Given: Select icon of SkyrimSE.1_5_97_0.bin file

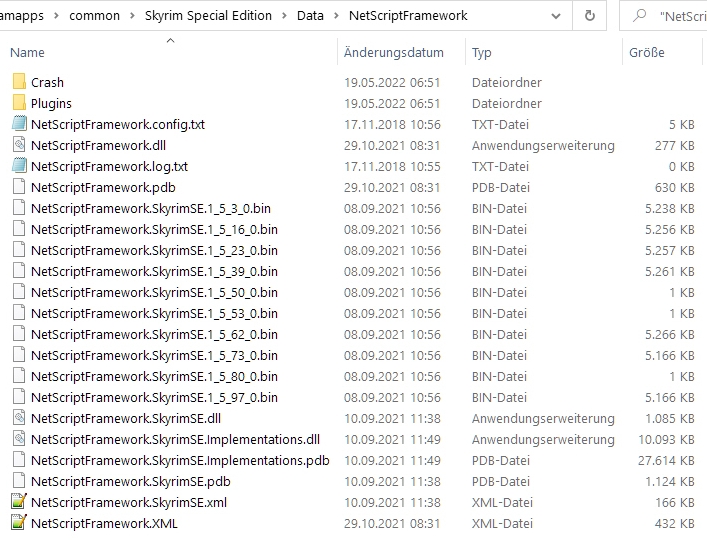Looking at the screenshot, I should pos(19,397).
